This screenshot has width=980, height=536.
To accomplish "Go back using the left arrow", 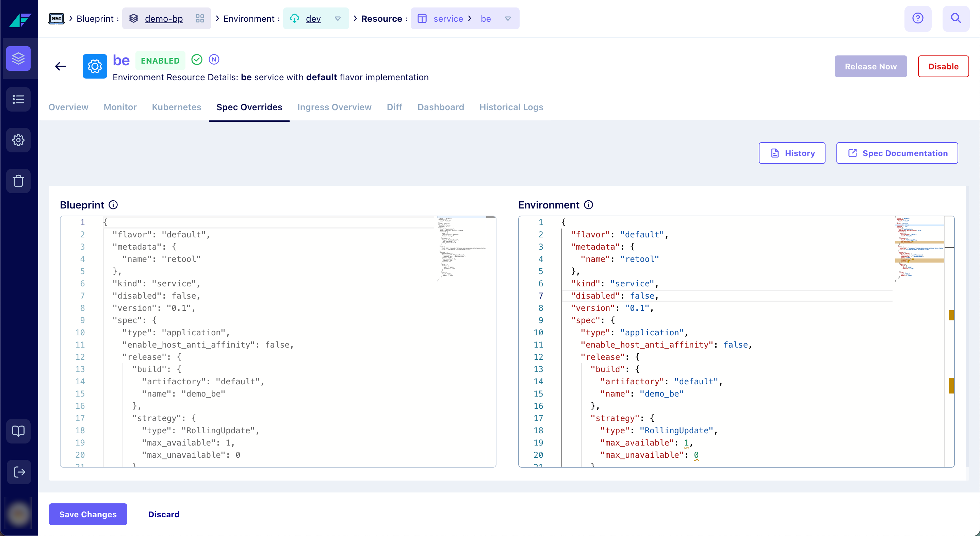I will coord(61,67).
